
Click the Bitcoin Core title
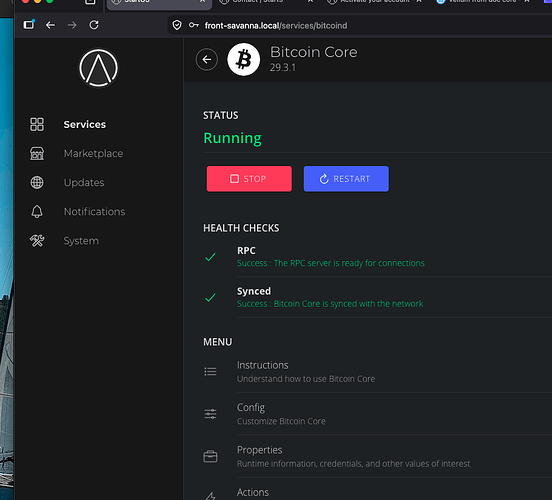313,52
